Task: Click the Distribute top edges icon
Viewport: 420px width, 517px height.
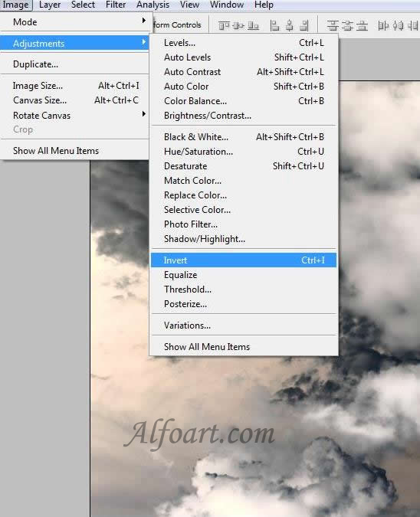Action: coord(332,25)
